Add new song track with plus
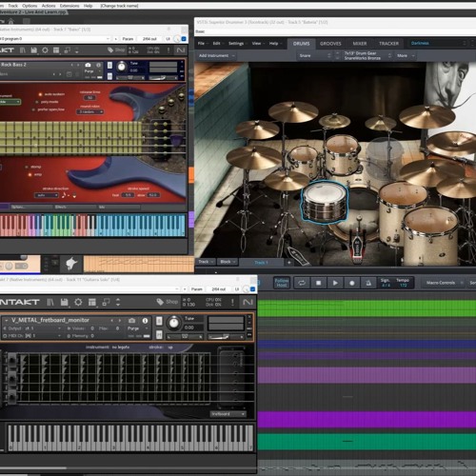This screenshot has height=476, width=476. [289, 263]
